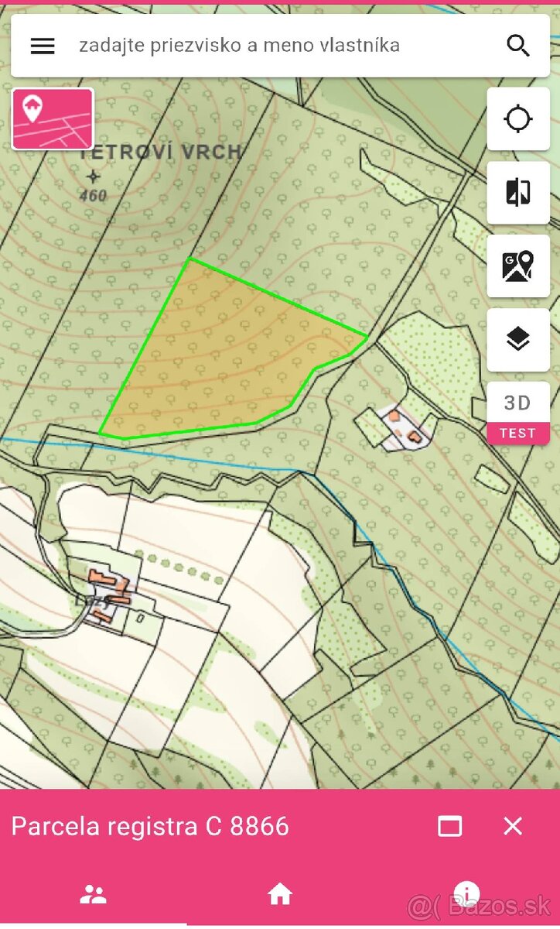This screenshot has width=560, height=929.
Task: Click the Tetroví vrch 460 summit marker
Action: click(94, 177)
